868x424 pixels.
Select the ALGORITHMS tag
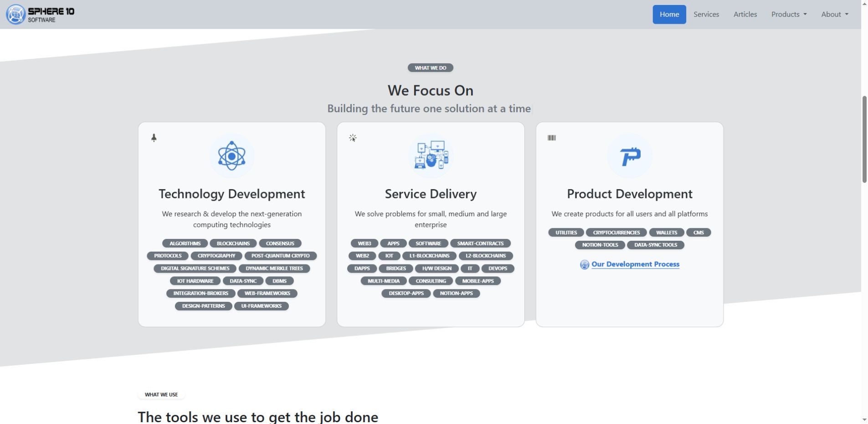point(185,243)
